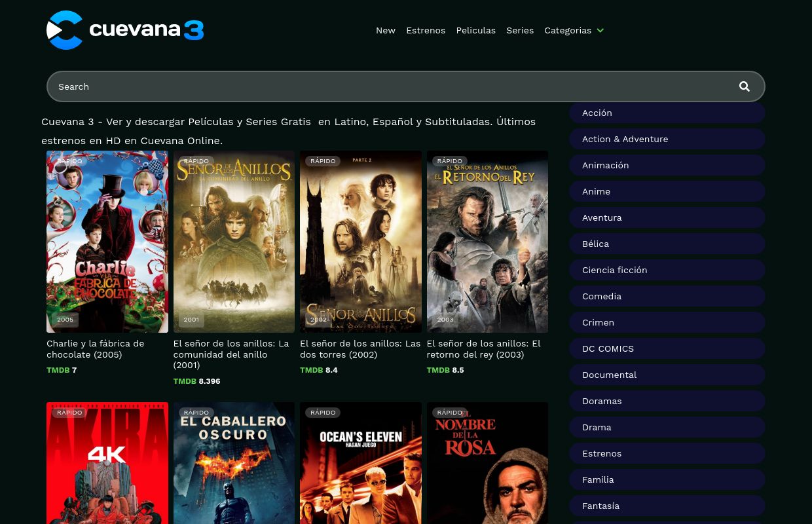
Task: Open Las dos torres poster
Action: [x=361, y=242]
